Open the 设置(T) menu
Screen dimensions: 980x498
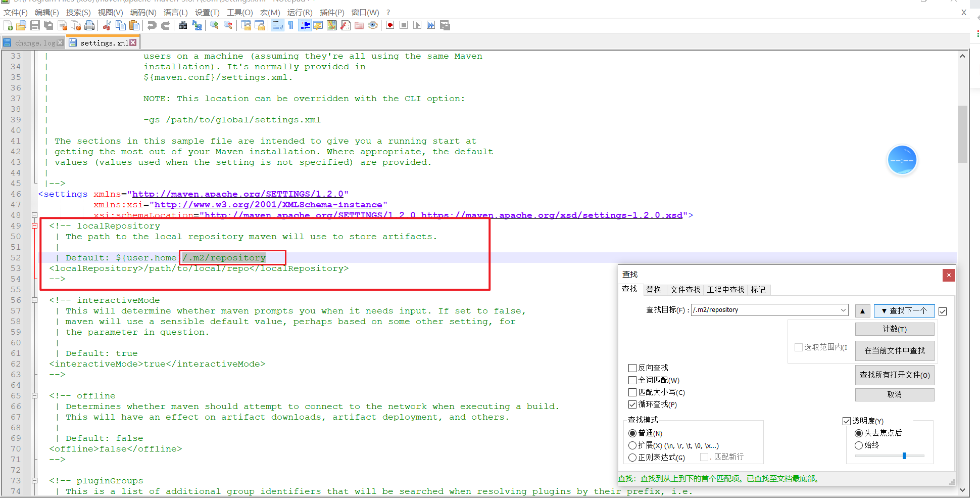pos(207,13)
